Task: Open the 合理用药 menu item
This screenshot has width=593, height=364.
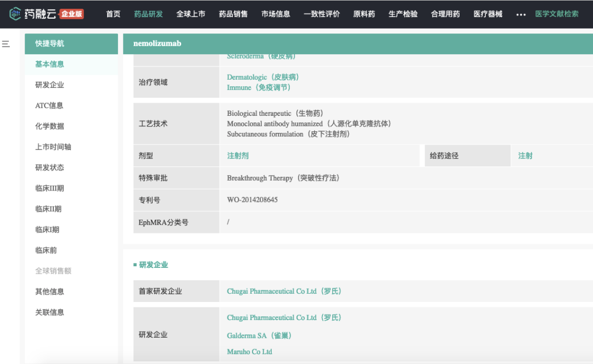Action: pos(445,14)
